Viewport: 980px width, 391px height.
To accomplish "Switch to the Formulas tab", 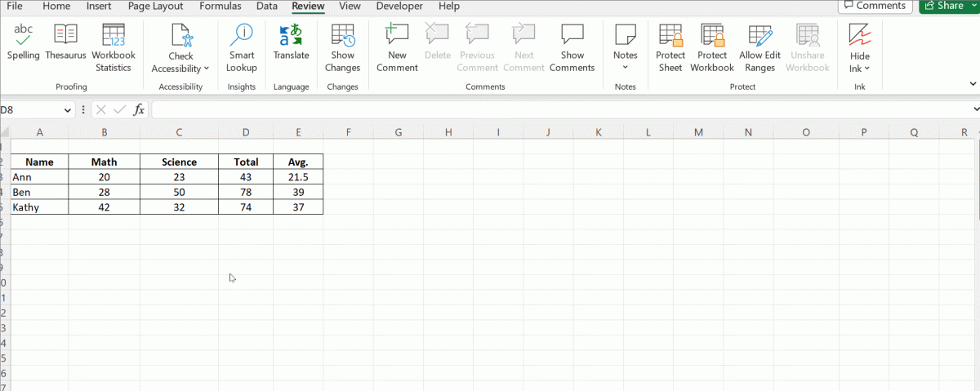I will click(220, 7).
